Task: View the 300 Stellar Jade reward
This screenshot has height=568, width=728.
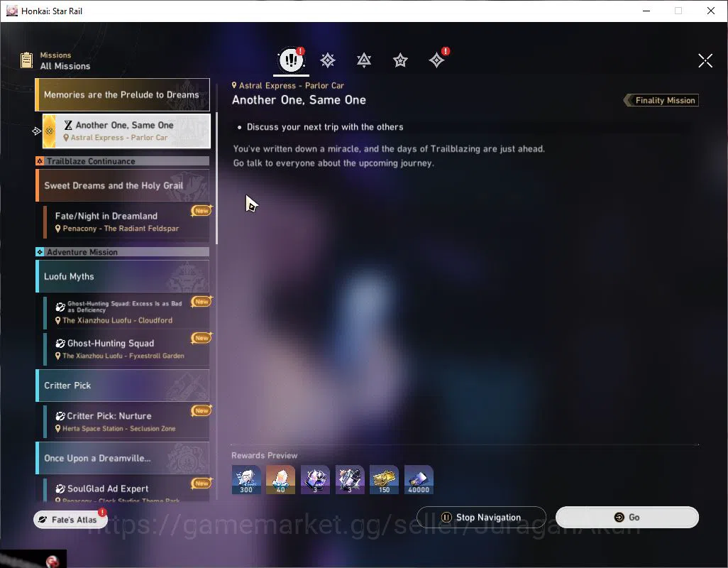Action: pyautogui.click(x=246, y=480)
